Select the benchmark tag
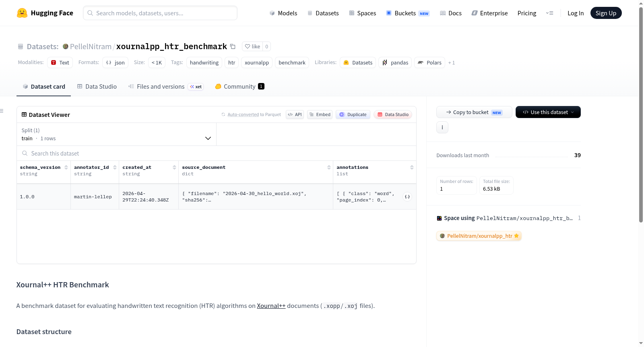This screenshot has height=347, width=644. pyautogui.click(x=292, y=62)
